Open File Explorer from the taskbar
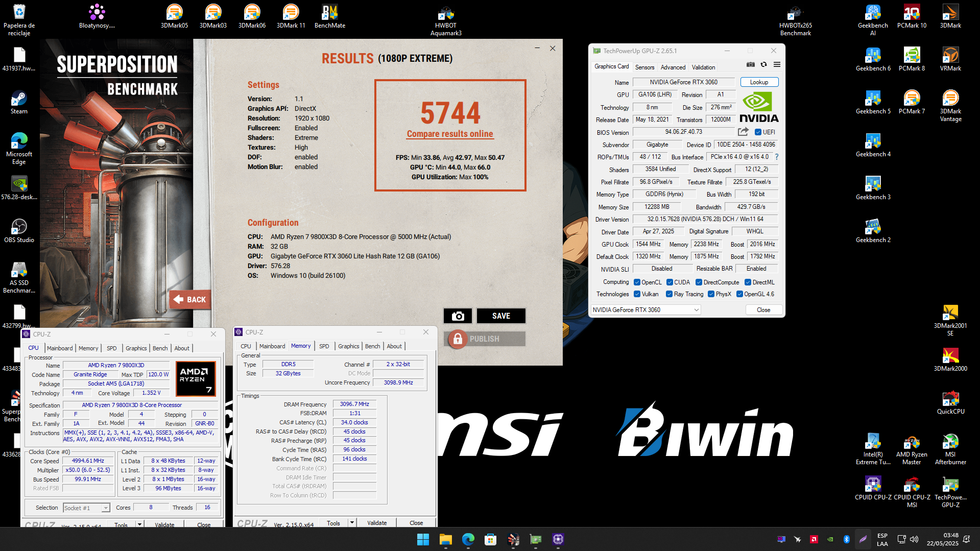The image size is (980, 551). pyautogui.click(x=445, y=539)
